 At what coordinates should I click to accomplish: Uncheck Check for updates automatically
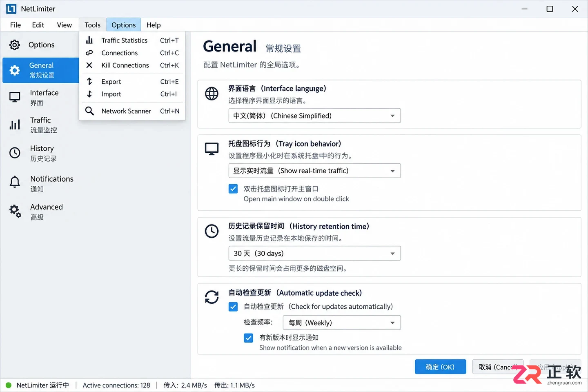click(233, 307)
